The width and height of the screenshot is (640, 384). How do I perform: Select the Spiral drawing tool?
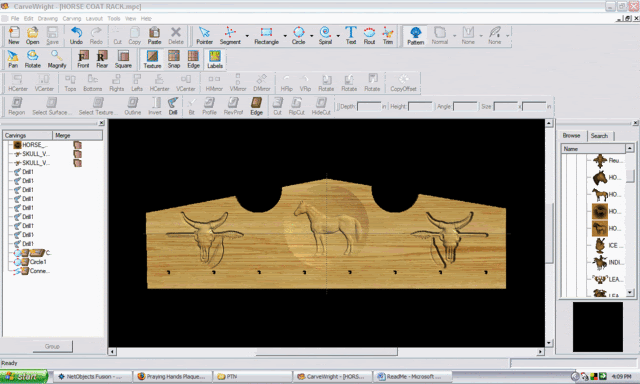pos(325,36)
